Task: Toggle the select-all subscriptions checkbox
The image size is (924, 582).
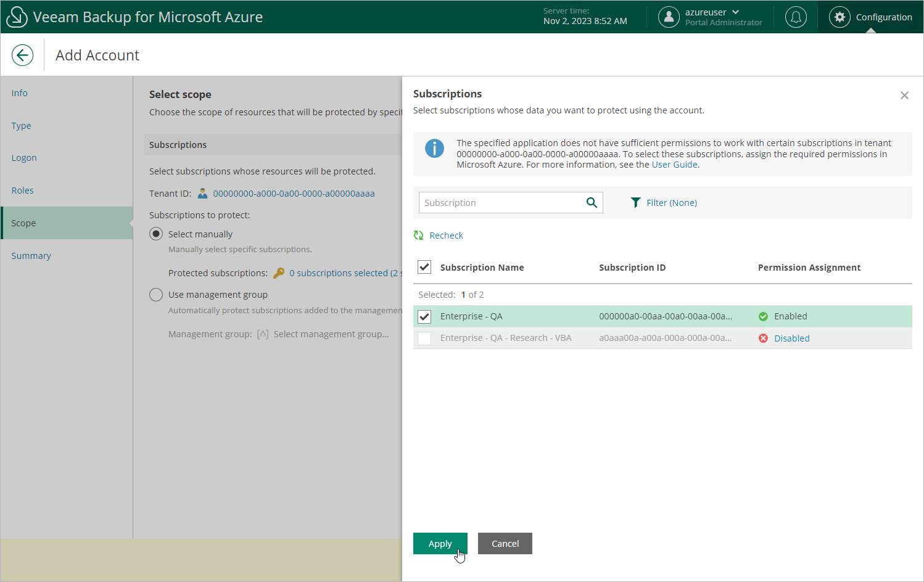Action: [x=424, y=267]
